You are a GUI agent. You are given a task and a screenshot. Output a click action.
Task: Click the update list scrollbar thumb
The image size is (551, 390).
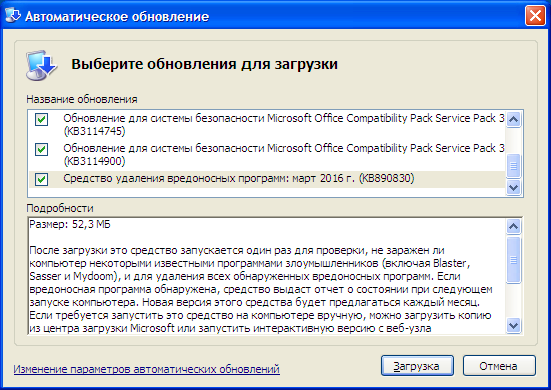tap(513, 165)
